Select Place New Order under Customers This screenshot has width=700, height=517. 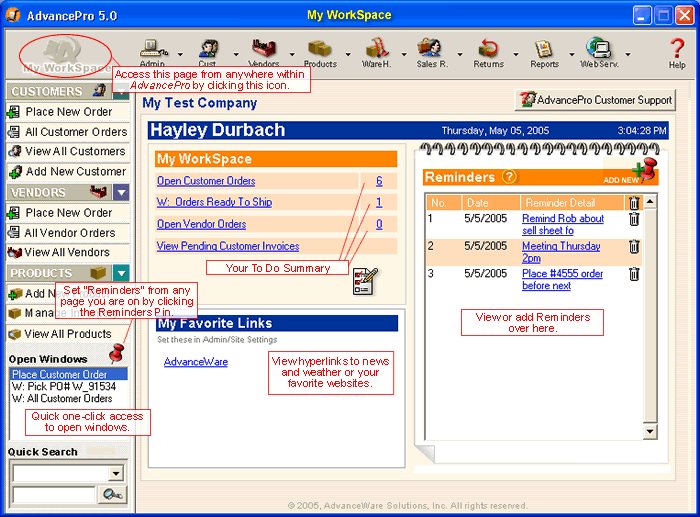(x=68, y=112)
